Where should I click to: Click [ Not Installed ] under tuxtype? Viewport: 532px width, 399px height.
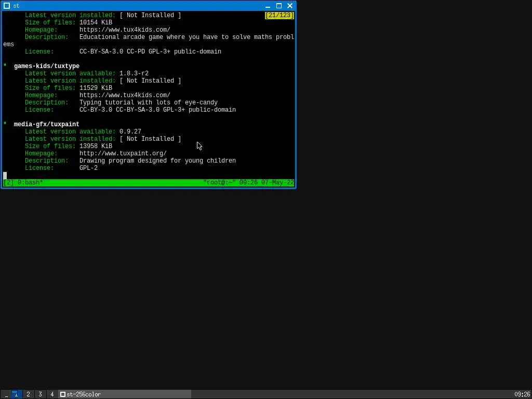point(150,81)
